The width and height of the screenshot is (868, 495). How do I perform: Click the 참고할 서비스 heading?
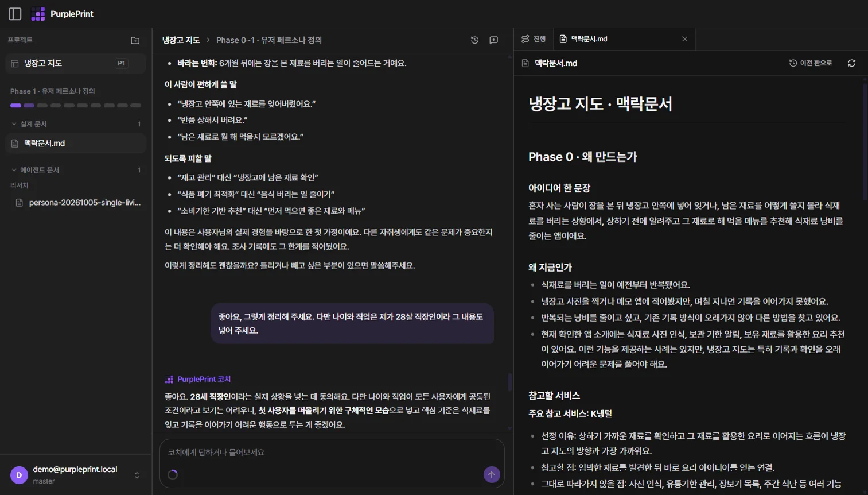coord(554,396)
